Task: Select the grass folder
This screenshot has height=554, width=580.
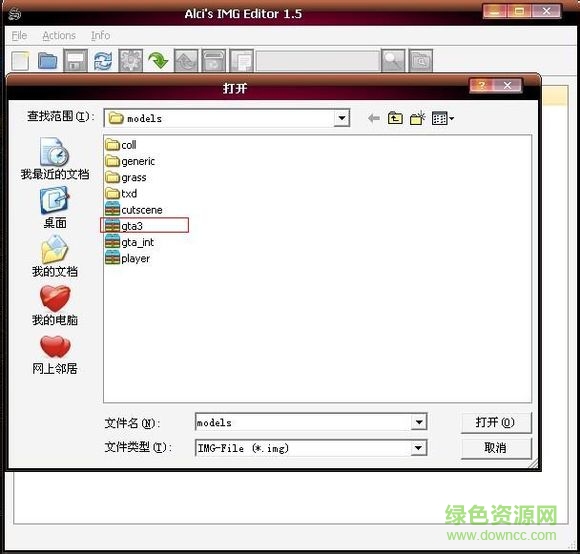Action: point(126,178)
